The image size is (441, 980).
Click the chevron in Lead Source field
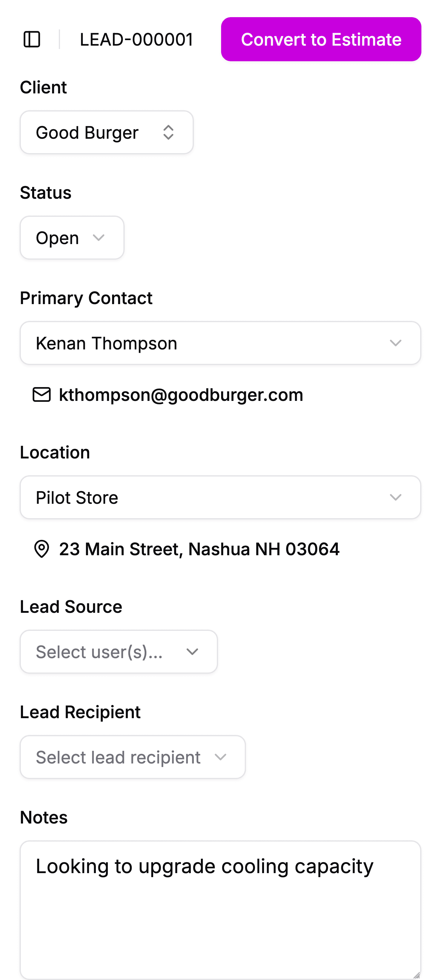point(192,652)
